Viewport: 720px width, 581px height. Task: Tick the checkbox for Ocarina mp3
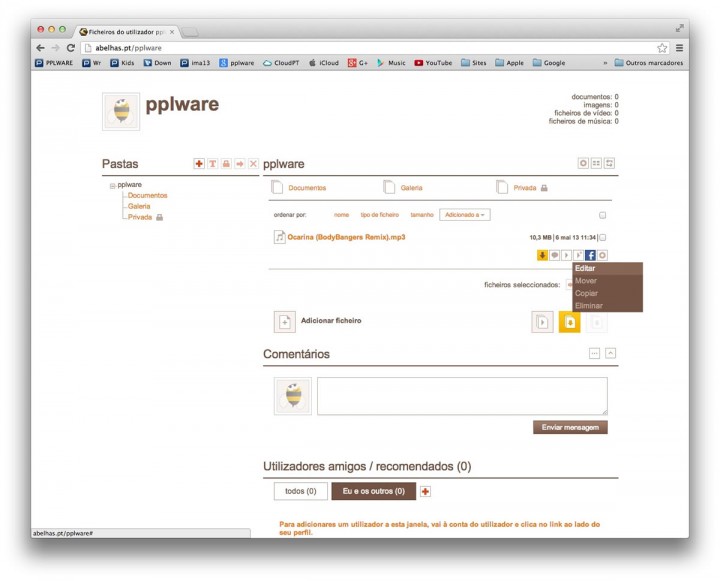click(602, 237)
